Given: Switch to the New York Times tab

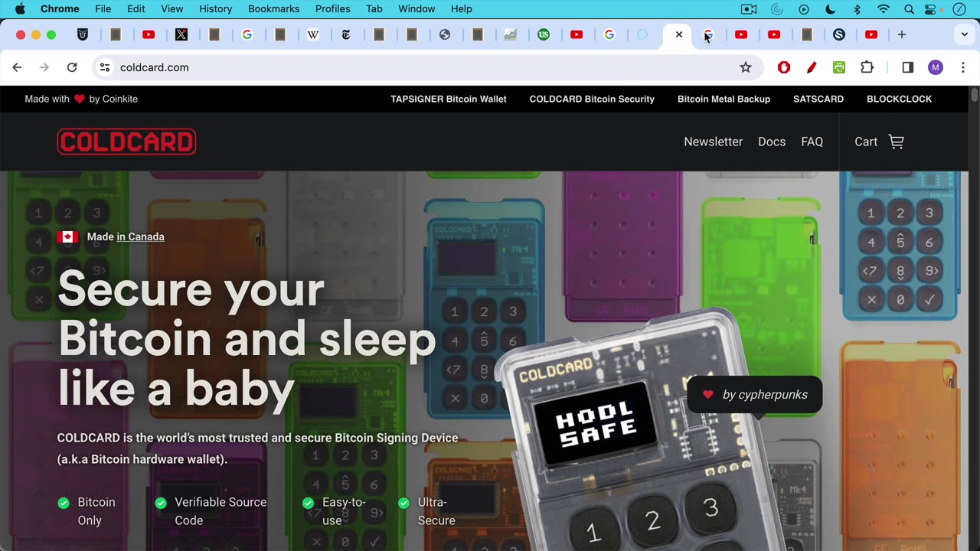Looking at the screenshot, I should [x=346, y=34].
